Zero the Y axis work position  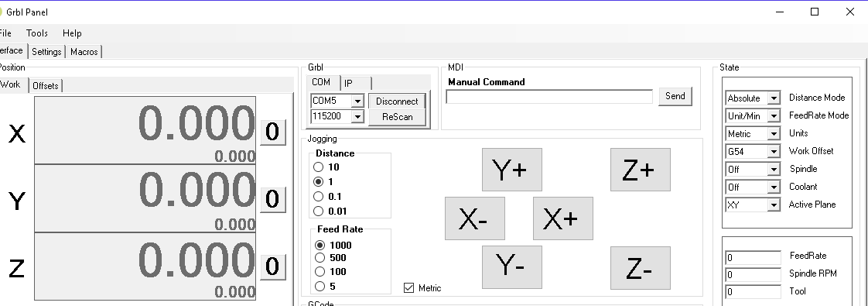coord(273,199)
